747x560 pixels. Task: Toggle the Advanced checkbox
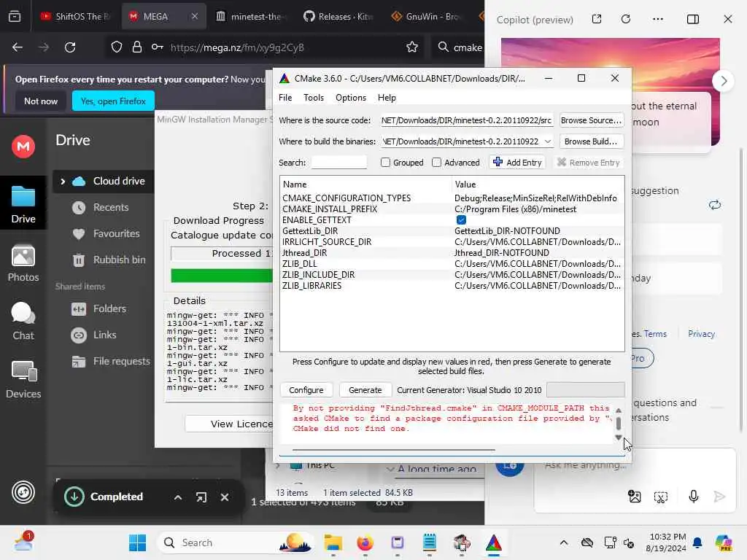tap(436, 163)
